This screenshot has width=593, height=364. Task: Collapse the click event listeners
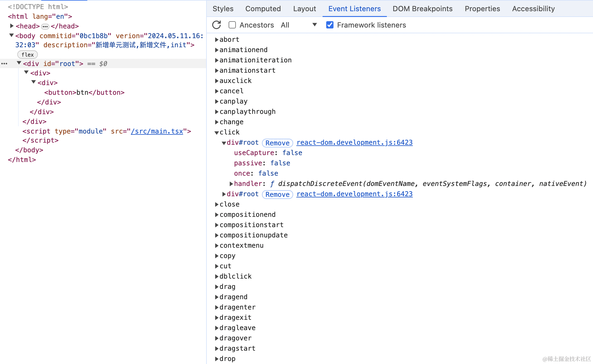pos(217,132)
